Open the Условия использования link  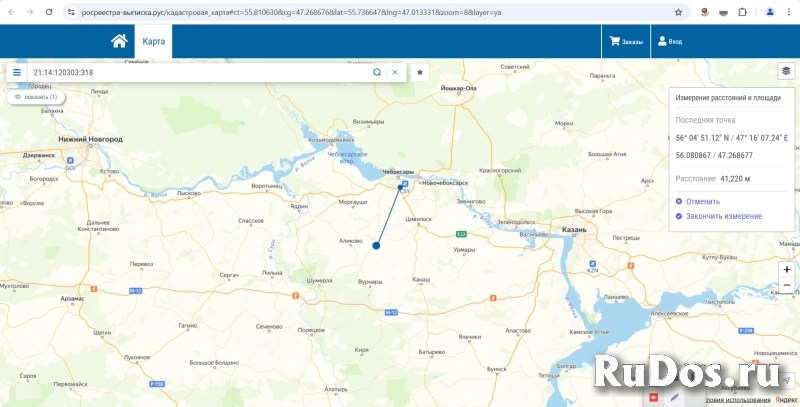[738, 400]
